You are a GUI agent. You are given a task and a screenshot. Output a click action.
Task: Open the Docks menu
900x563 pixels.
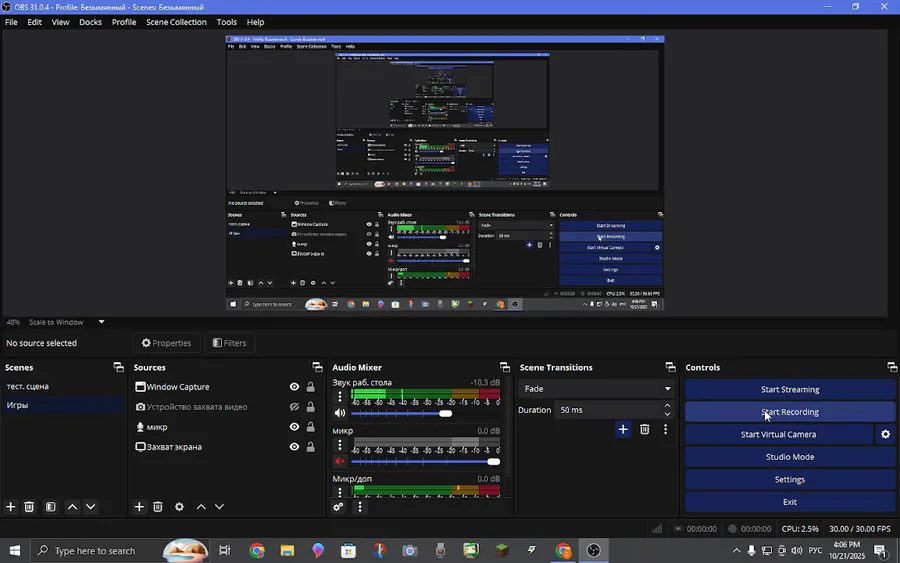90,22
